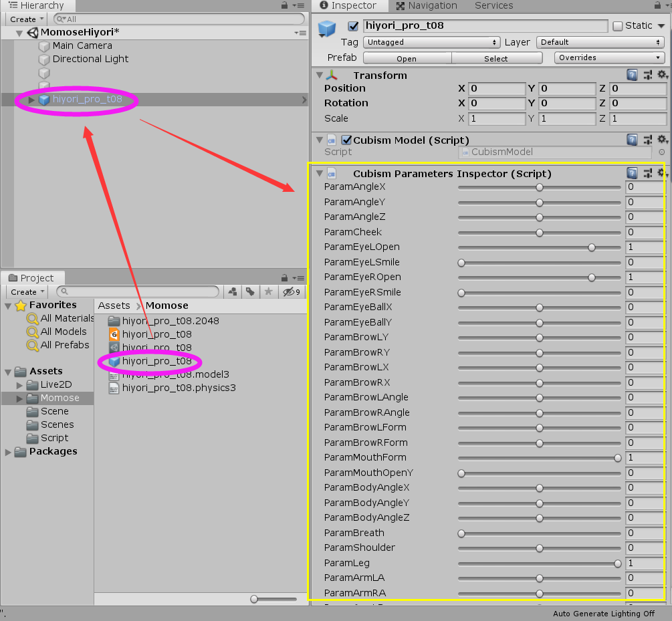Viewport: 672px width, 621px height.
Task: Click the Search by Label tag icon
Action: 250,291
